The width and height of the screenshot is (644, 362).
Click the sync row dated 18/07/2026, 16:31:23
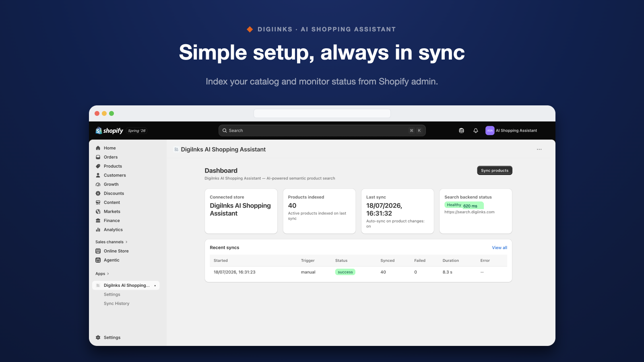pyautogui.click(x=358, y=272)
